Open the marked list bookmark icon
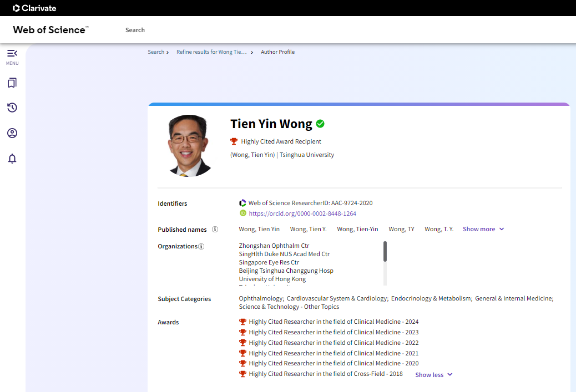Viewport: 576px width, 392px height. point(12,83)
